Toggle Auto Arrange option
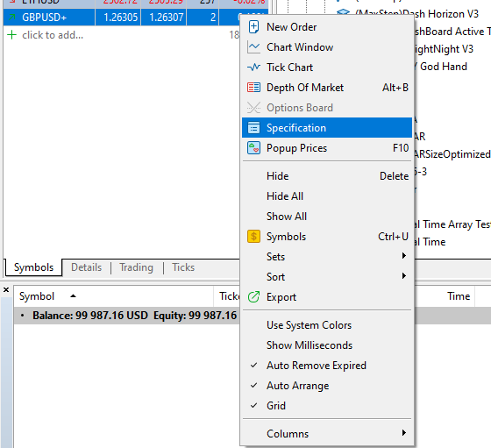The image size is (491, 448). [x=326, y=386]
